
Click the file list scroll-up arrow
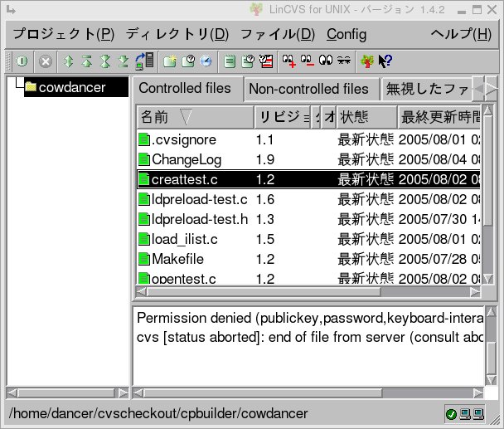point(488,110)
